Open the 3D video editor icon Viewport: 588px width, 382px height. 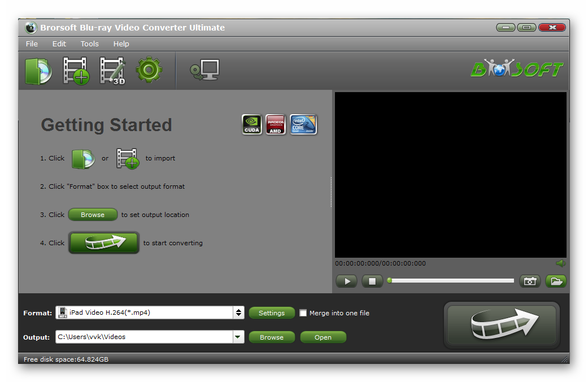coord(112,71)
